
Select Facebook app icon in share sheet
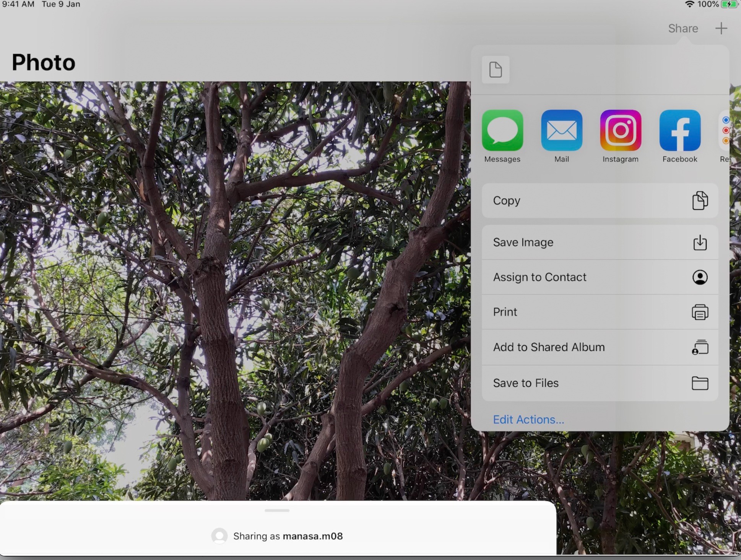tap(679, 130)
